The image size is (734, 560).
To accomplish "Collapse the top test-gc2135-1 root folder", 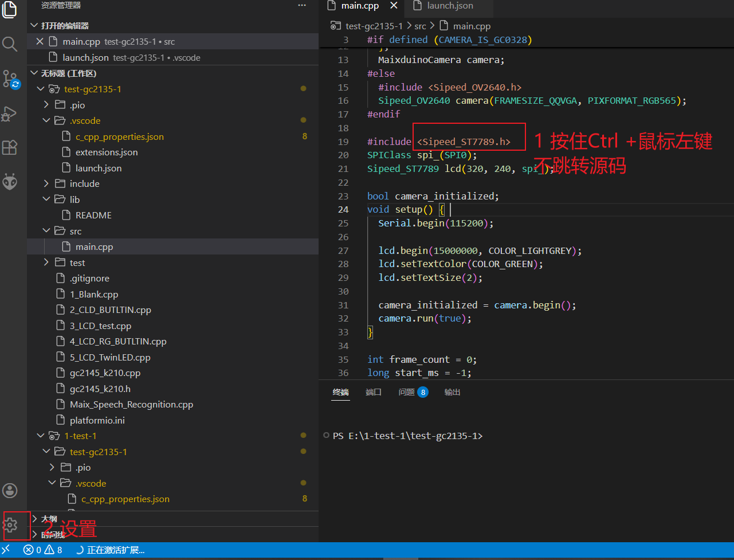I will [172, 89].
